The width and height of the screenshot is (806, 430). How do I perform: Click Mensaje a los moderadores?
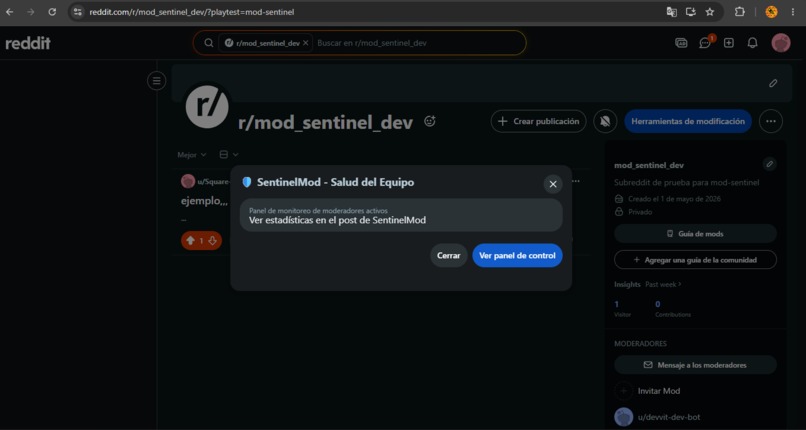(695, 365)
